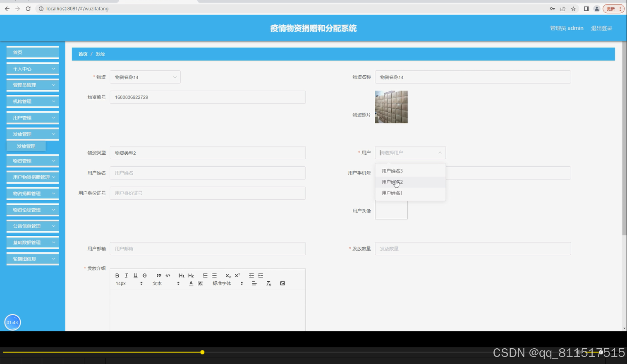Apply Heading 2 style
Image resolution: width=627 pixels, height=364 pixels.
pos(191,275)
